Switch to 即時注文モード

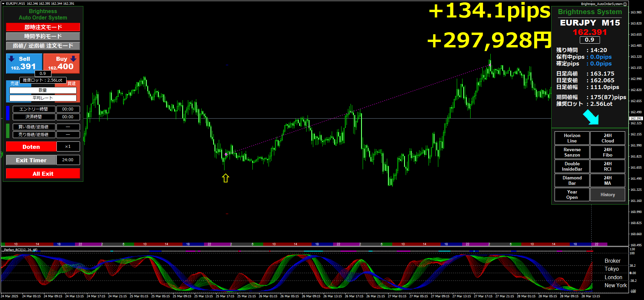point(43,27)
